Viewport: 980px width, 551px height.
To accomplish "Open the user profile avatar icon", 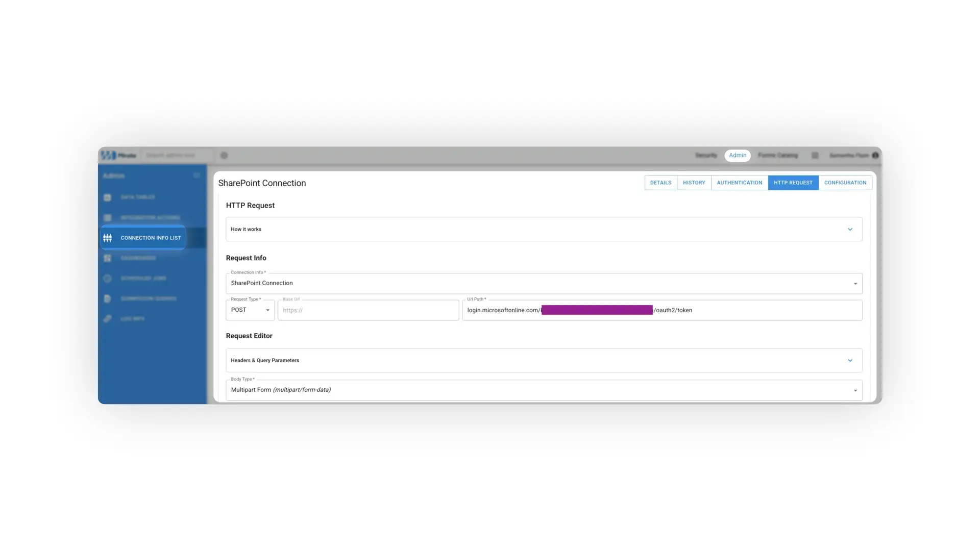I will (875, 155).
